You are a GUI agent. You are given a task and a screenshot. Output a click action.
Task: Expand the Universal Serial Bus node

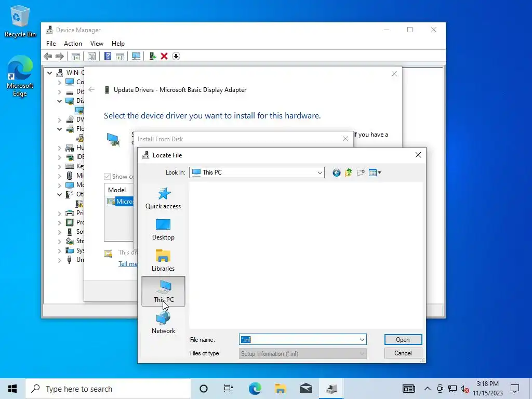(59, 260)
